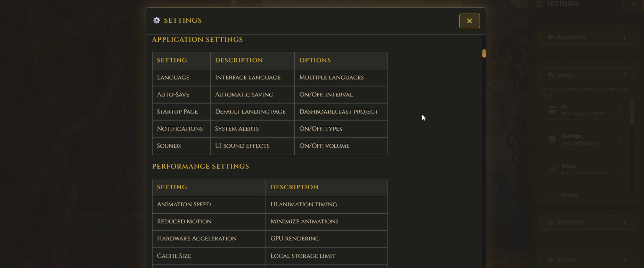Click the modal's vertical scrollbar thumb

pos(484,53)
